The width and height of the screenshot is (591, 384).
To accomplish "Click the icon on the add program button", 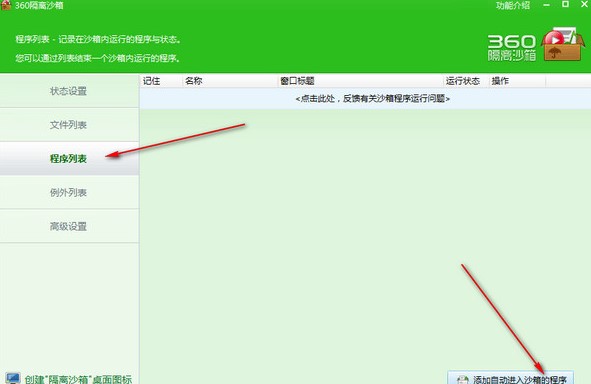I will point(462,380).
